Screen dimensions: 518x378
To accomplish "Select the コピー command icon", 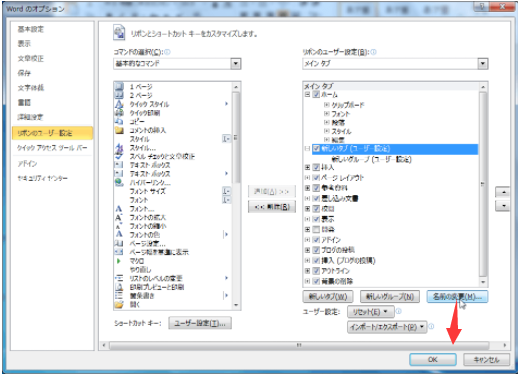I will (119, 121).
